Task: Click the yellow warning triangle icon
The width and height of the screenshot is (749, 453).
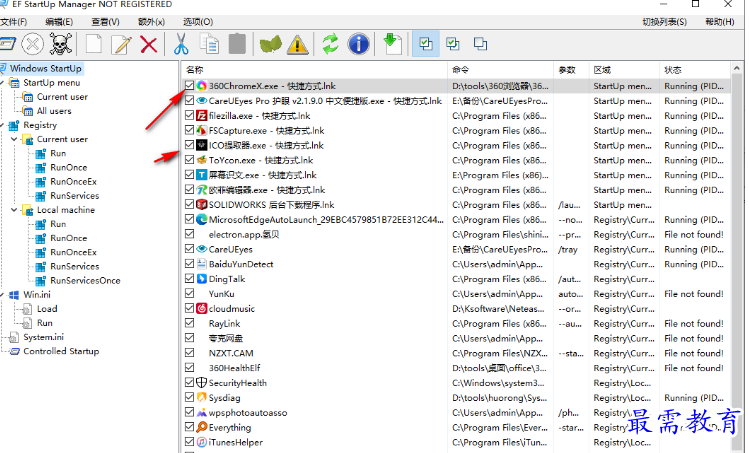Action: point(297,45)
